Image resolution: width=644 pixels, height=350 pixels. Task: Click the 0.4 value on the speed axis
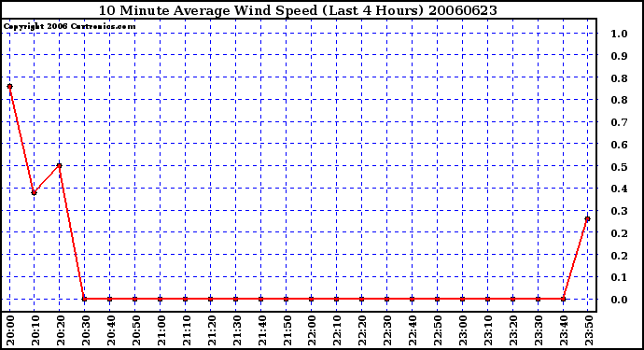619,189
